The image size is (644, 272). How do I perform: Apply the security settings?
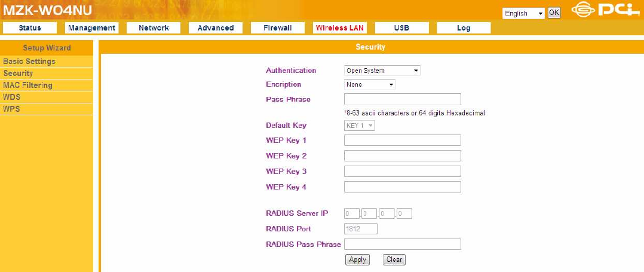pyautogui.click(x=357, y=259)
